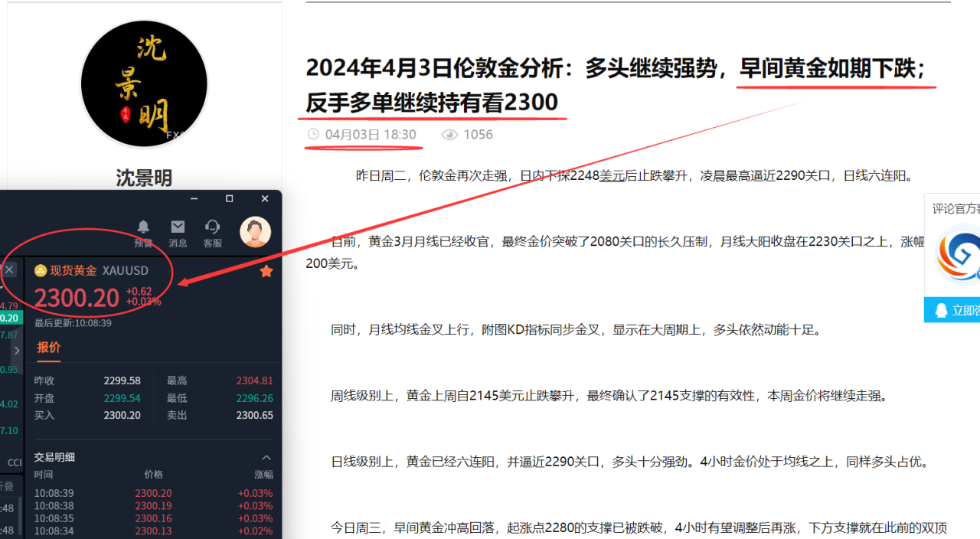Click the 卖出 value 2300.65
980x539 pixels.
[255, 416]
